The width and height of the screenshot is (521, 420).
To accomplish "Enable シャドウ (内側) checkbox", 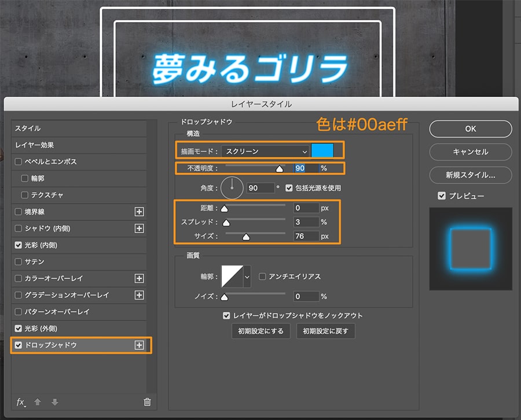I will click(x=19, y=228).
